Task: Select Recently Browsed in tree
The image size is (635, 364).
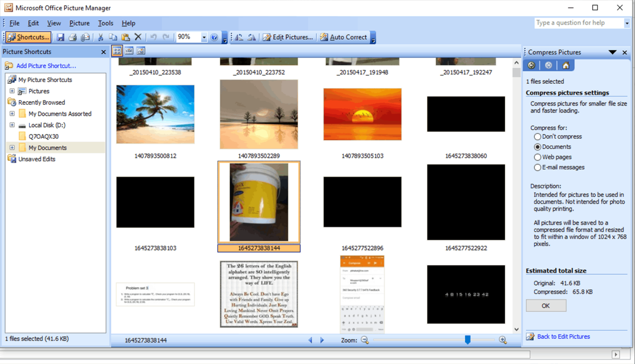Action: pyautogui.click(x=41, y=102)
